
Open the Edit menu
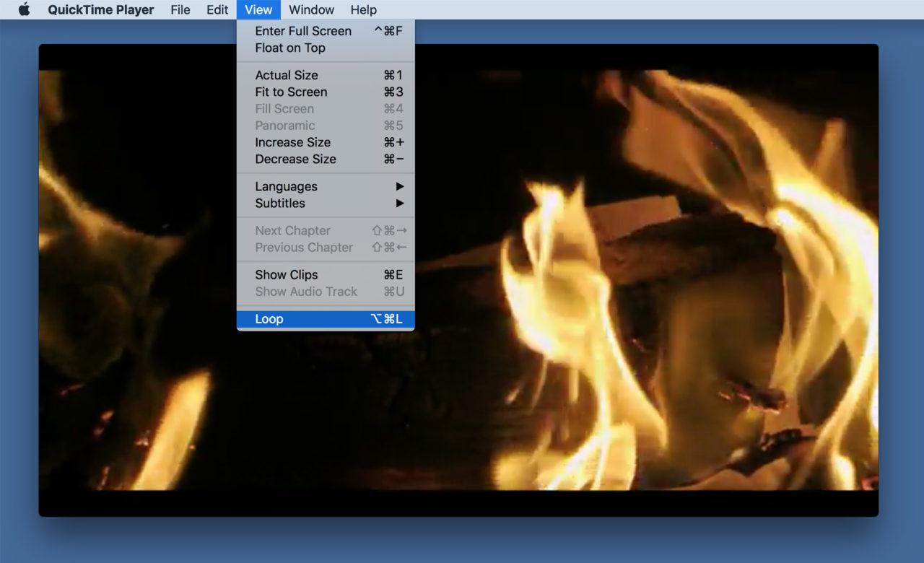(217, 9)
